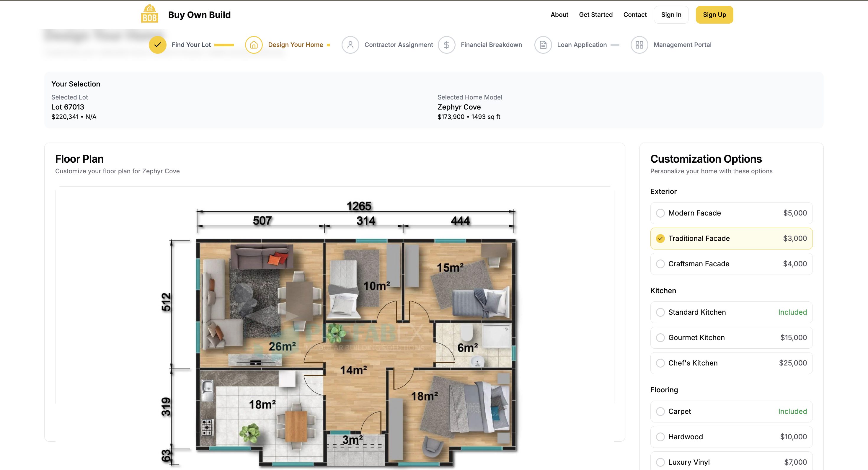
Task: Open the Contractor Assignment step
Action: coord(399,45)
